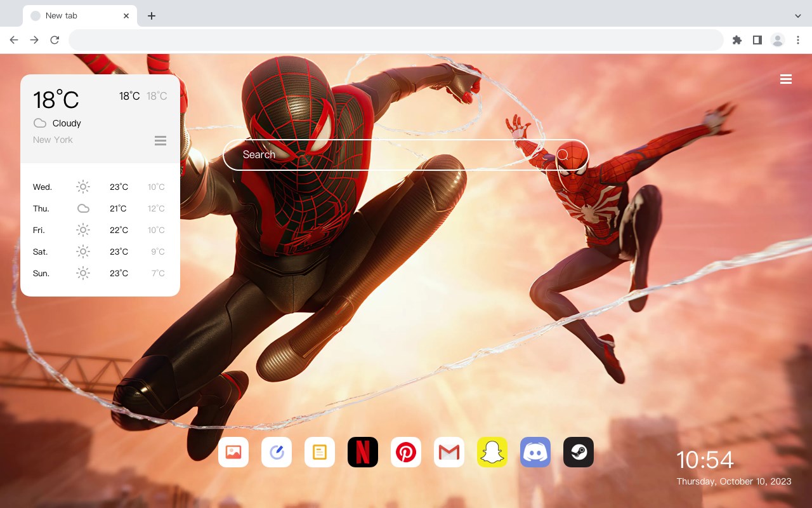Image resolution: width=812 pixels, height=508 pixels.
Task: Open the Netflix shortcut
Action: 363,452
